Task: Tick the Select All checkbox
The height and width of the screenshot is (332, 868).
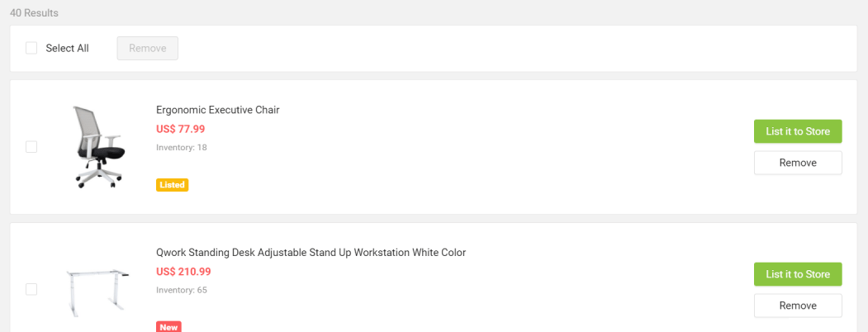Action: coord(31,48)
